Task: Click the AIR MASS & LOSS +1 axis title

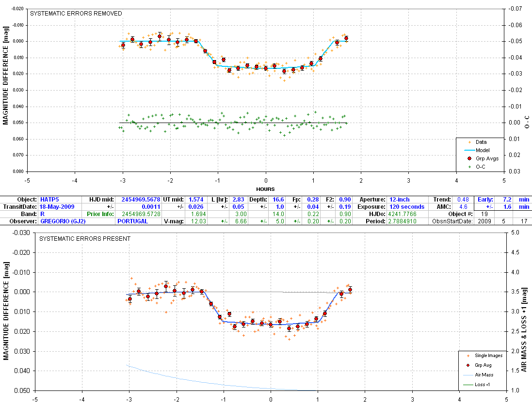Action: click(525, 330)
